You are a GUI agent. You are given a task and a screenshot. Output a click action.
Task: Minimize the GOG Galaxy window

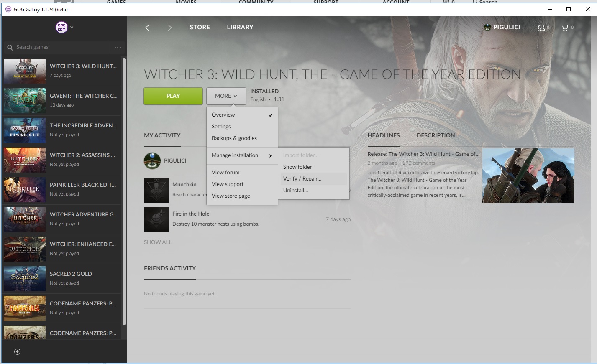click(x=549, y=9)
